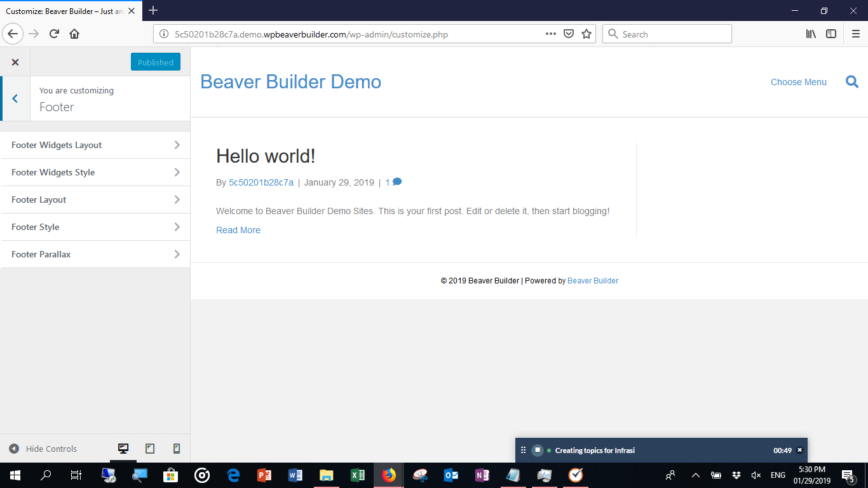Open Excel from the taskbar
This screenshot has width=868, height=488.
357,475
